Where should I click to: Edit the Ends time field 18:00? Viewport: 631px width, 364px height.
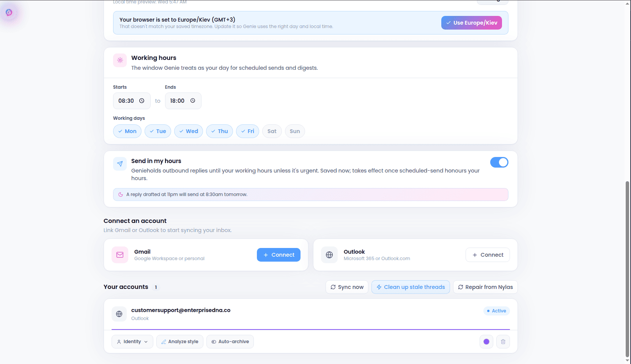coord(183,101)
